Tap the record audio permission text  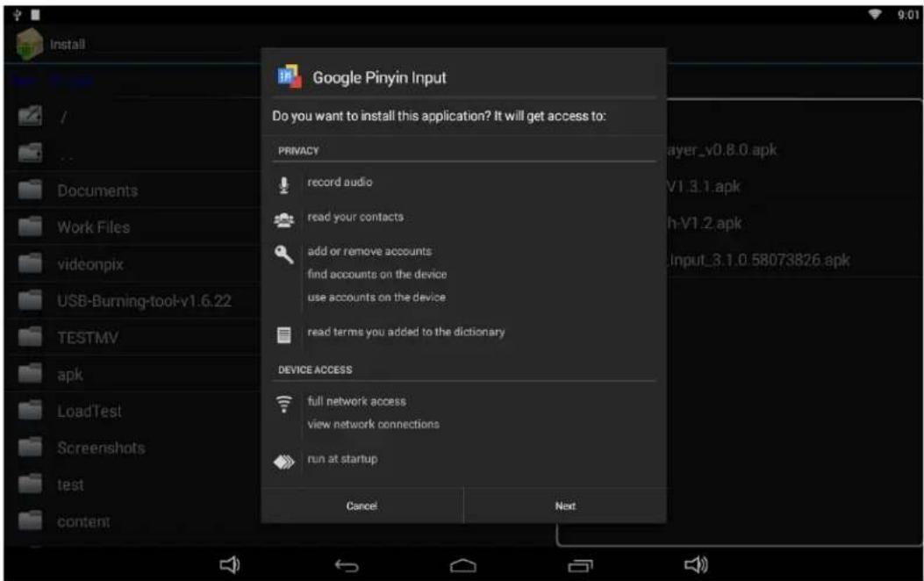click(x=340, y=182)
